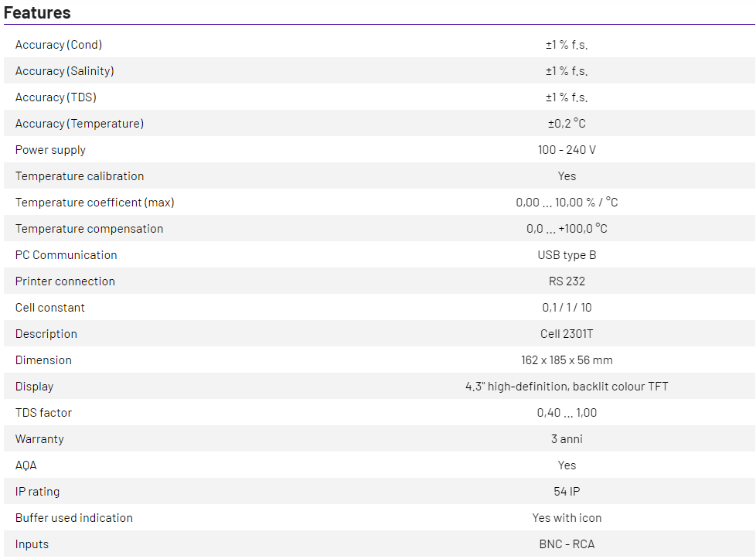Image resolution: width=756 pixels, height=559 pixels.
Task: Click the 162 x 185 x 56 mm dimension
Action: (567, 360)
